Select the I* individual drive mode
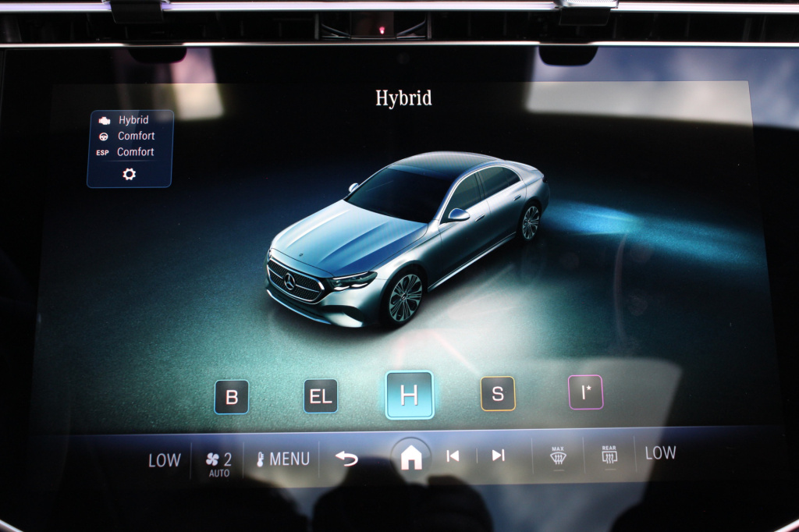The height and width of the screenshot is (532, 799). click(x=585, y=392)
